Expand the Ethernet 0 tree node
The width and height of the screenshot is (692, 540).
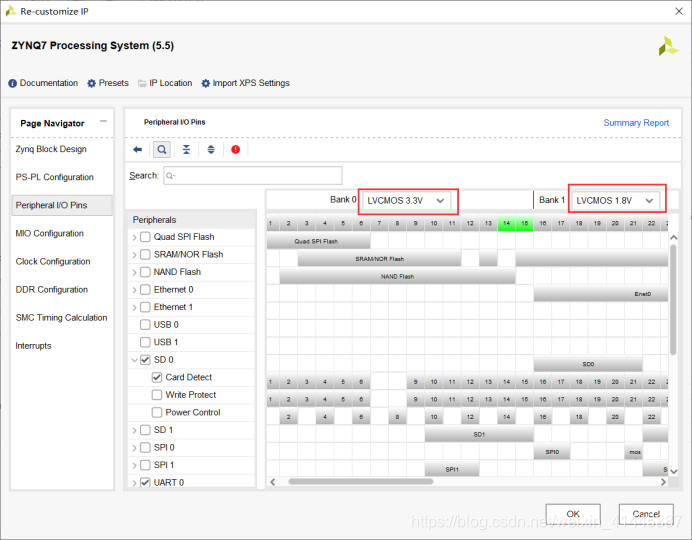[134, 290]
